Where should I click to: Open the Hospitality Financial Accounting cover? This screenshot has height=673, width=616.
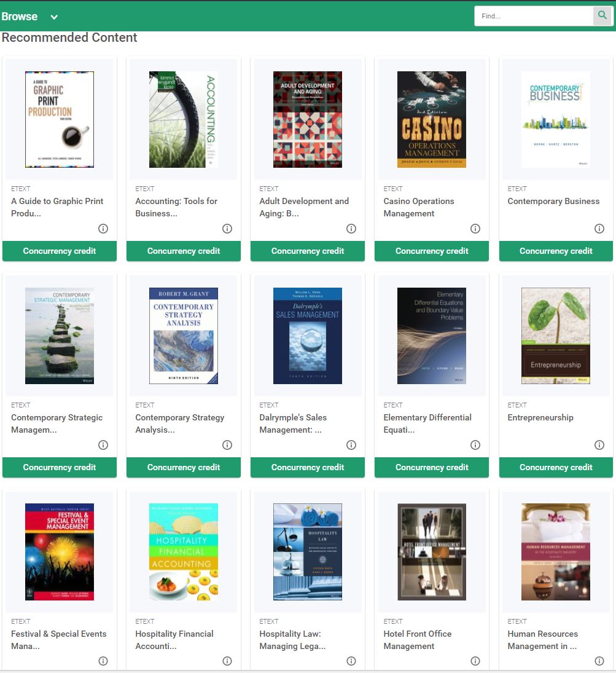[183, 552]
